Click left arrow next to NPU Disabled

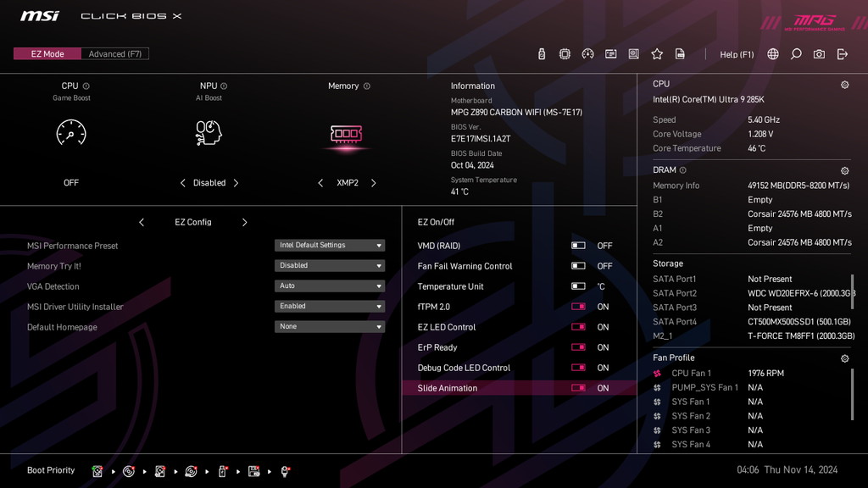coord(183,183)
